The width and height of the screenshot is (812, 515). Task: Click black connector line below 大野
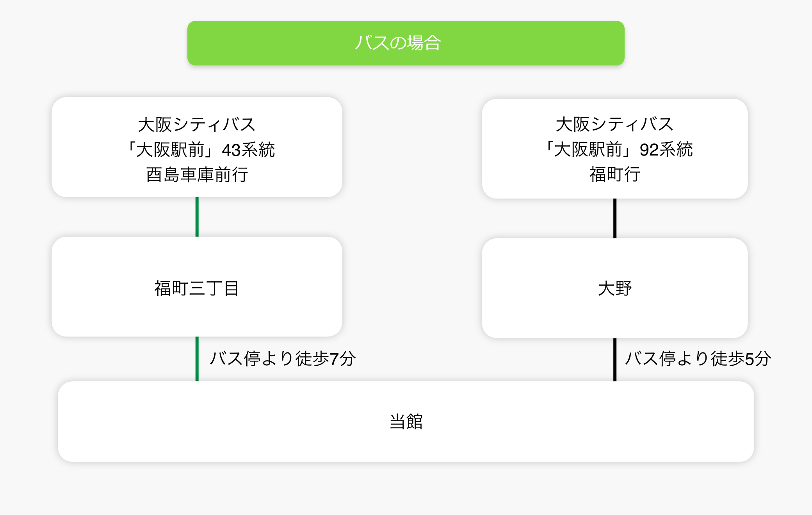point(615,359)
